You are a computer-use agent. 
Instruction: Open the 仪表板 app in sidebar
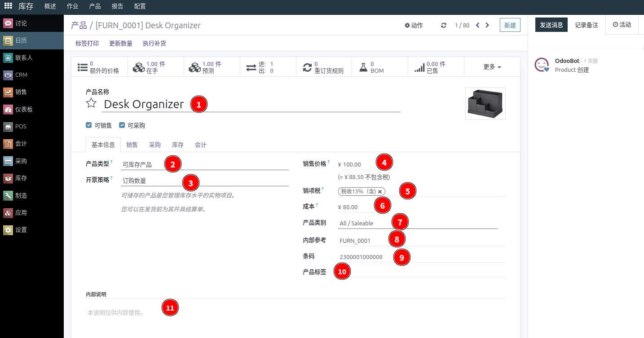[31, 110]
